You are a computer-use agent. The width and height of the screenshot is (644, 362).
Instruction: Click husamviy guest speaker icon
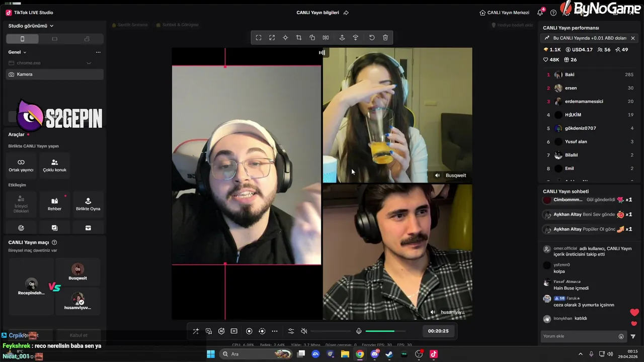433,312
